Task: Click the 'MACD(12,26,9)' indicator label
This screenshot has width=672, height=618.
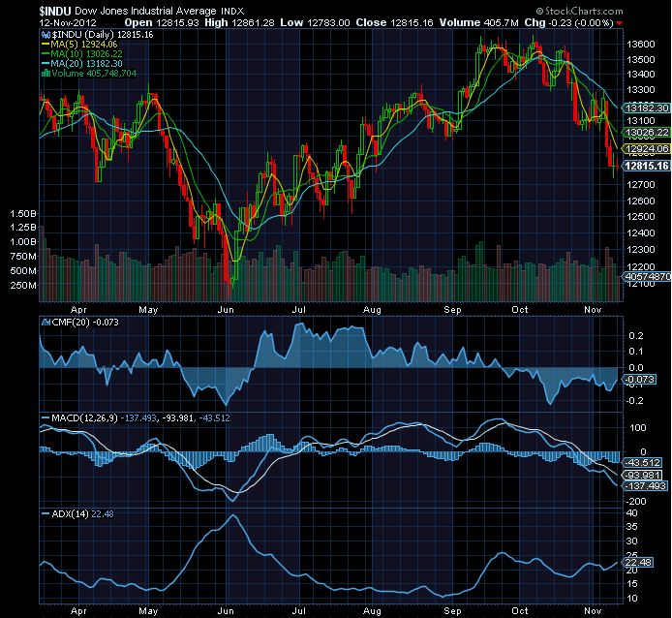Action: (84, 418)
